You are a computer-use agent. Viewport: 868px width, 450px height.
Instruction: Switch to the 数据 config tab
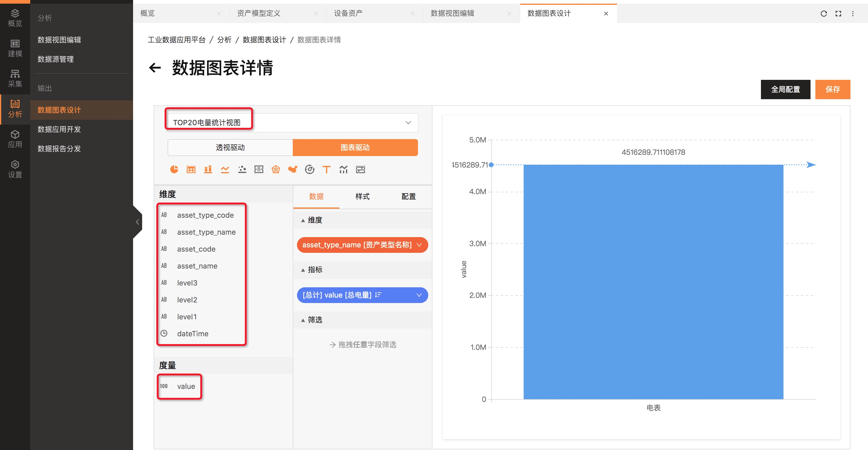click(x=316, y=196)
